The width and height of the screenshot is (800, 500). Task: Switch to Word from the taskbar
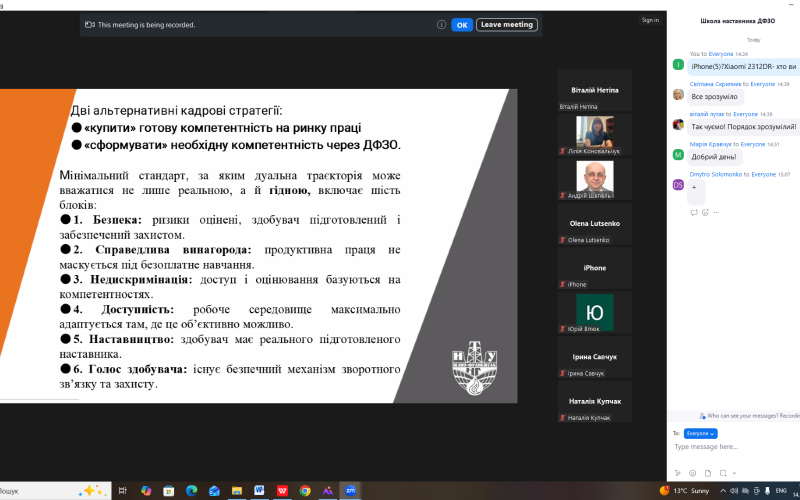click(x=259, y=491)
